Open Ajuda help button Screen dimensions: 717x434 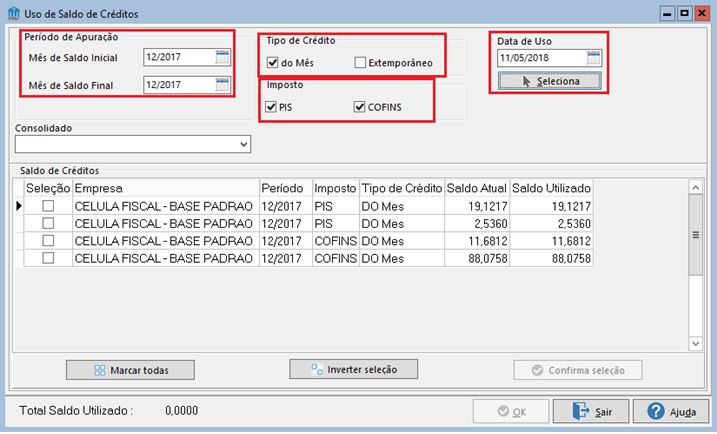point(671,412)
